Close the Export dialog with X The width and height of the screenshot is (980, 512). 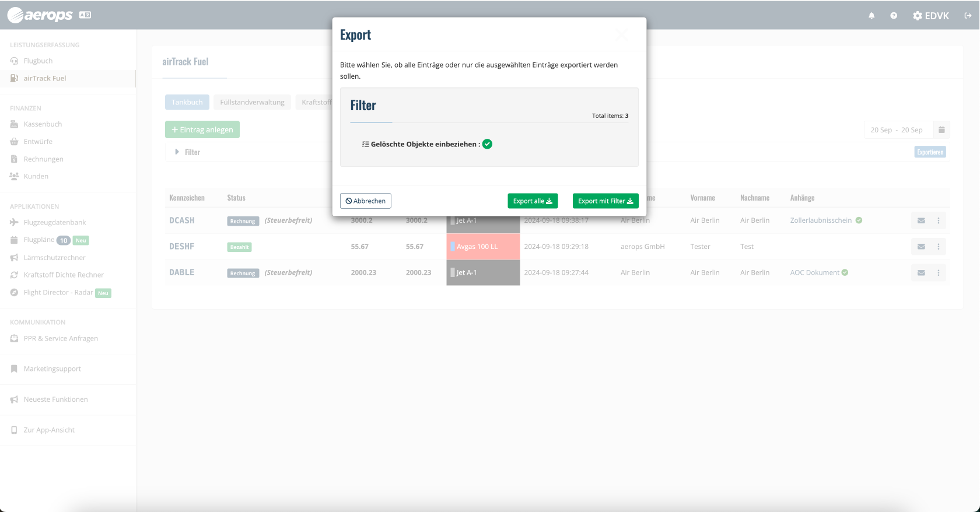[x=622, y=35]
